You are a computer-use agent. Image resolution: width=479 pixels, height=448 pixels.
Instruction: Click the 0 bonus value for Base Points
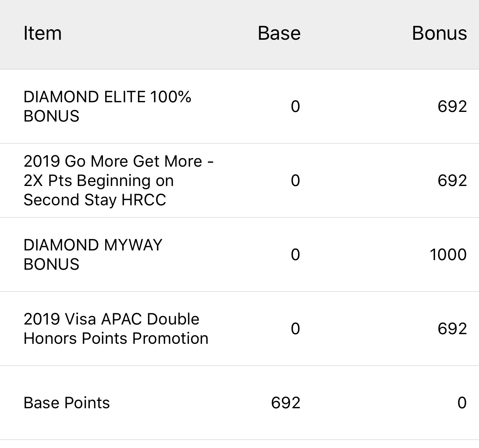[462, 403]
